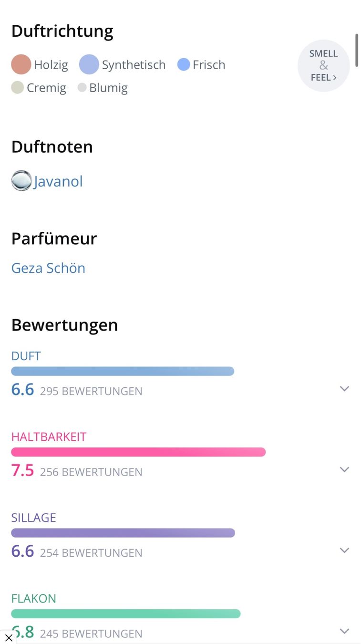This screenshot has width=361, height=644.
Task: Select the Holzig color dot
Action: click(21, 65)
